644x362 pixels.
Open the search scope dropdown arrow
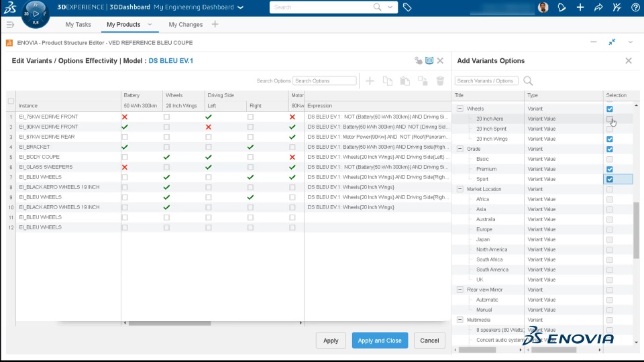(x=390, y=7)
